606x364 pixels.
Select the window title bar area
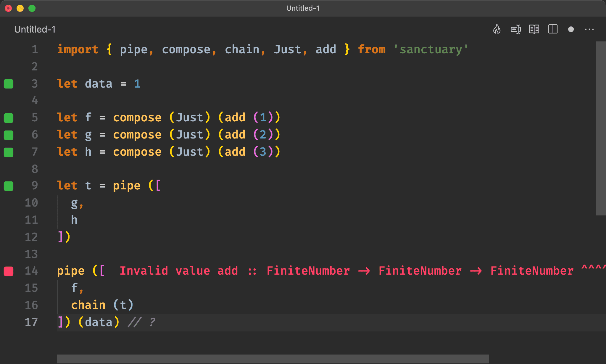pyautogui.click(x=303, y=8)
